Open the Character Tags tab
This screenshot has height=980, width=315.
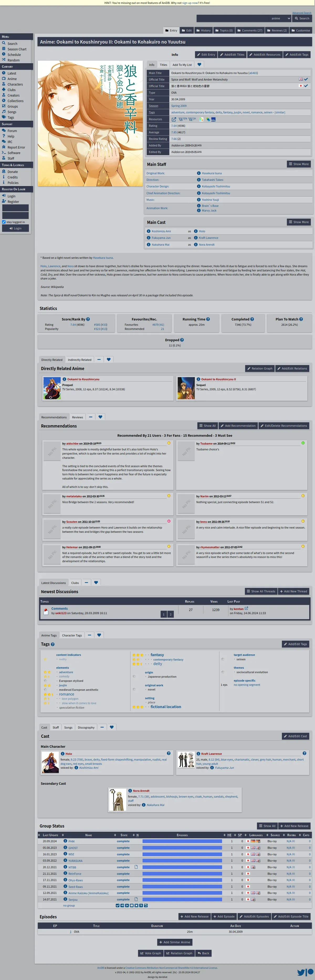point(72,635)
